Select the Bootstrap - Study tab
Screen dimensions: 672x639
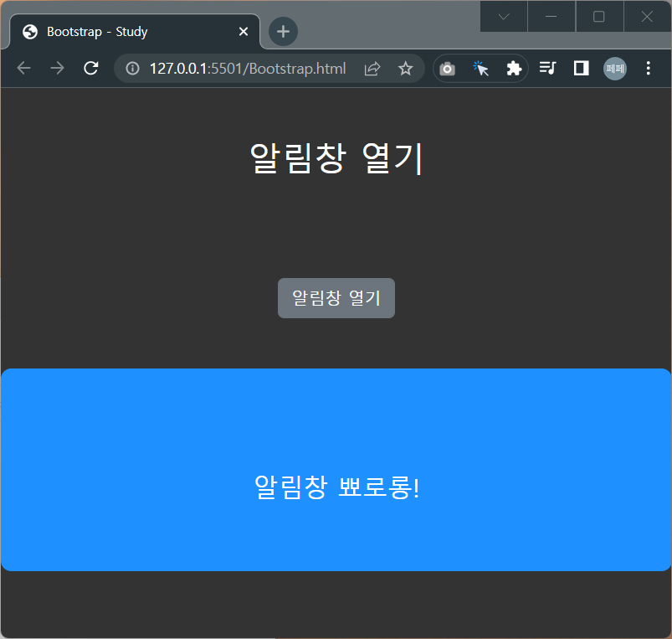click(x=126, y=31)
